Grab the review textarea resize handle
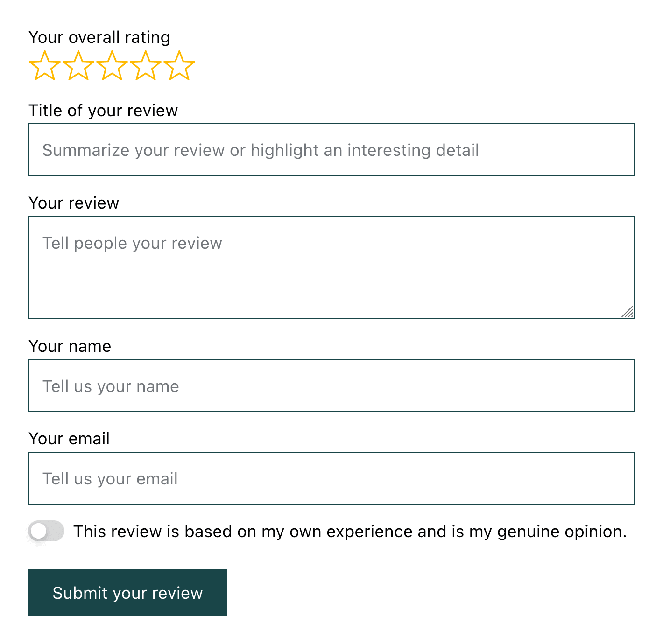The height and width of the screenshot is (644, 663). coord(628,312)
